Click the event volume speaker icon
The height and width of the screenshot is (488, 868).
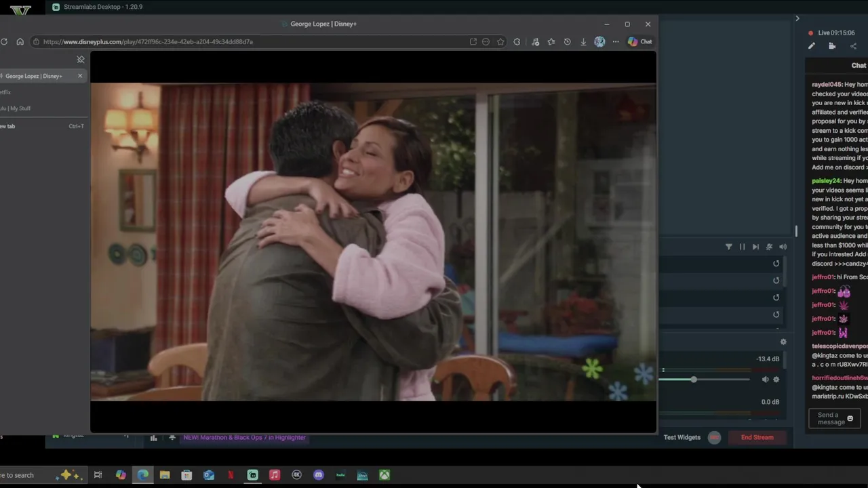pos(783,247)
